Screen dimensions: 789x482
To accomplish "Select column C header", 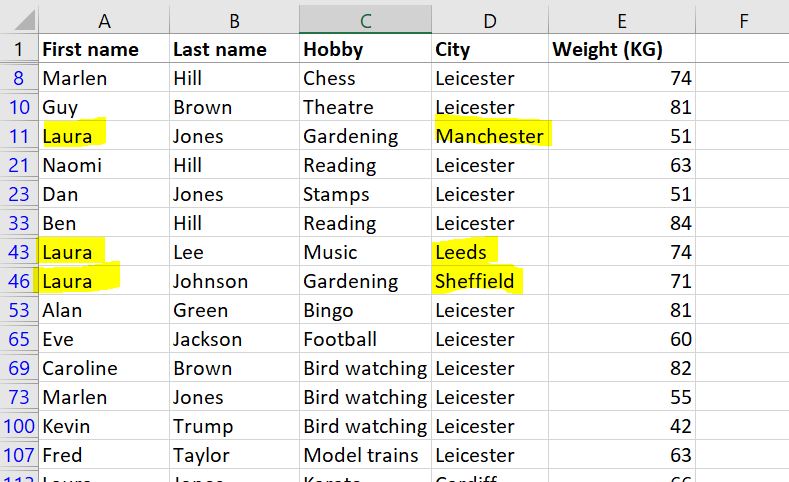I will 365,20.
